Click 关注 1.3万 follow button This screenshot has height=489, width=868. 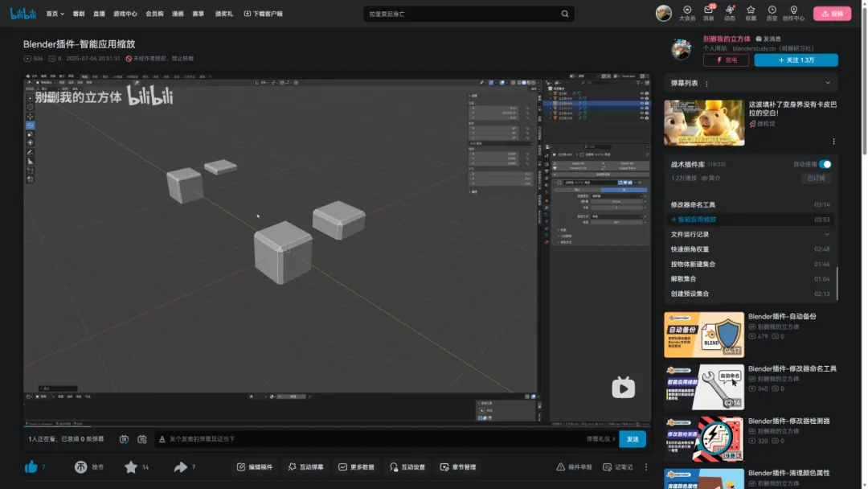(796, 60)
